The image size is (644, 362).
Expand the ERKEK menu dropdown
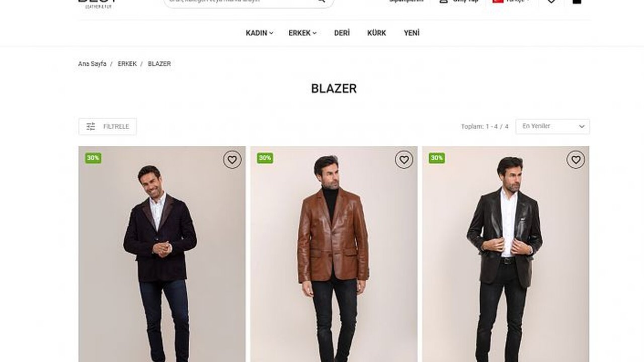click(302, 33)
